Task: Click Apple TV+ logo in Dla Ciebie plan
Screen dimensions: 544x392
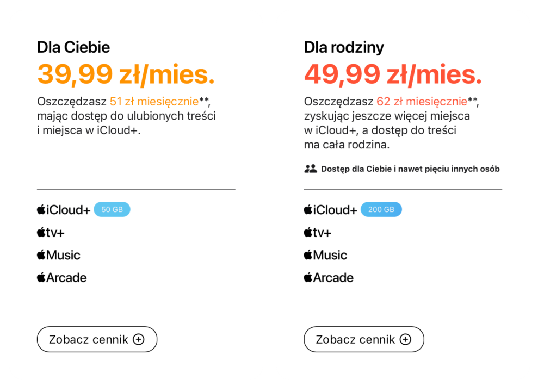Action: pyautogui.click(x=51, y=233)
